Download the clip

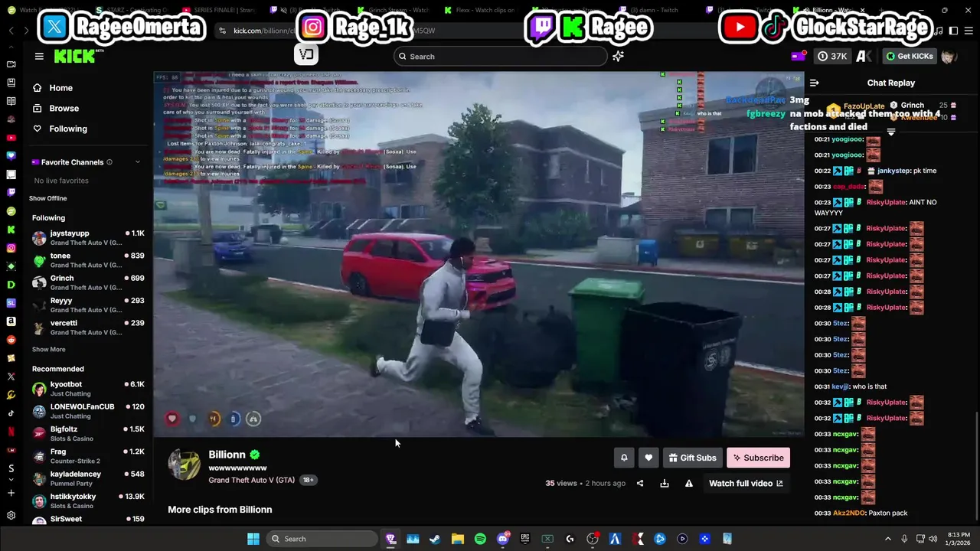point(665,484)
